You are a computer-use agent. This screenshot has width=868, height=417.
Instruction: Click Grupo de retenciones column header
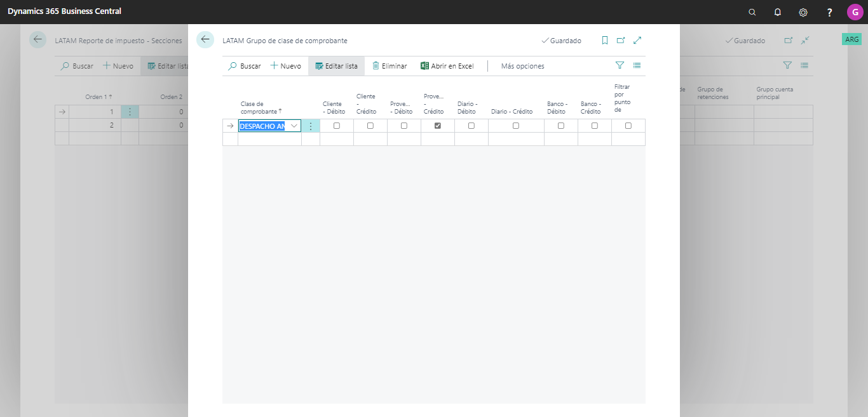click(x=714, y=93)
